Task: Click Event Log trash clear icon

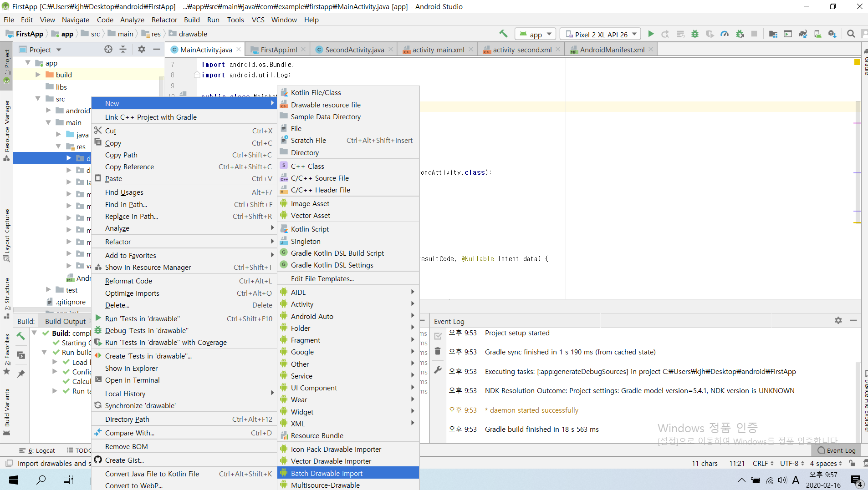Action: [x=438, y=351]
